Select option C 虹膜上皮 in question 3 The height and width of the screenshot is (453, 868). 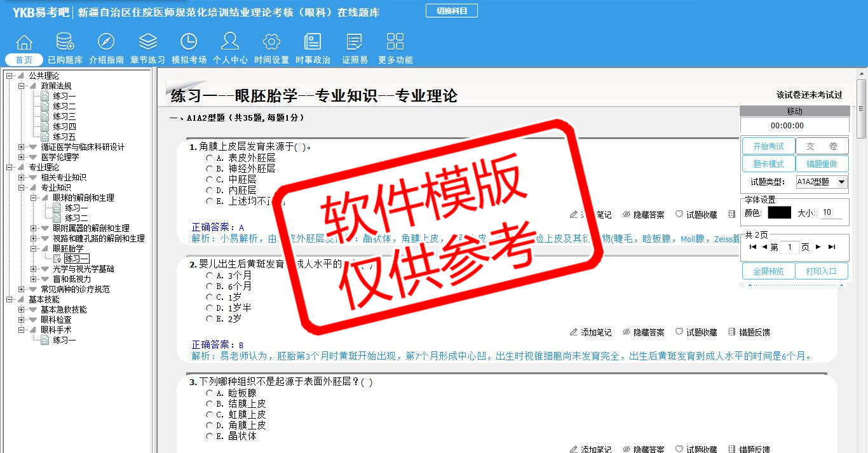coord(209,415)
